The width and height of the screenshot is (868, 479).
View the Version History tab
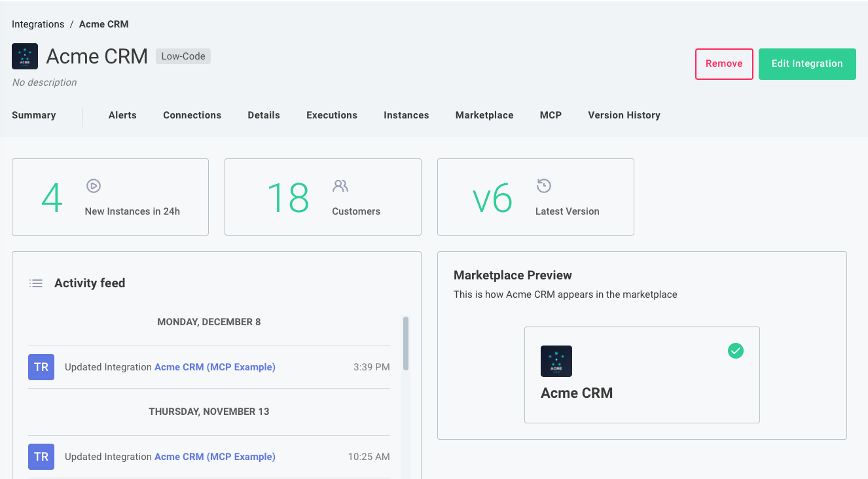coord(623,115)
